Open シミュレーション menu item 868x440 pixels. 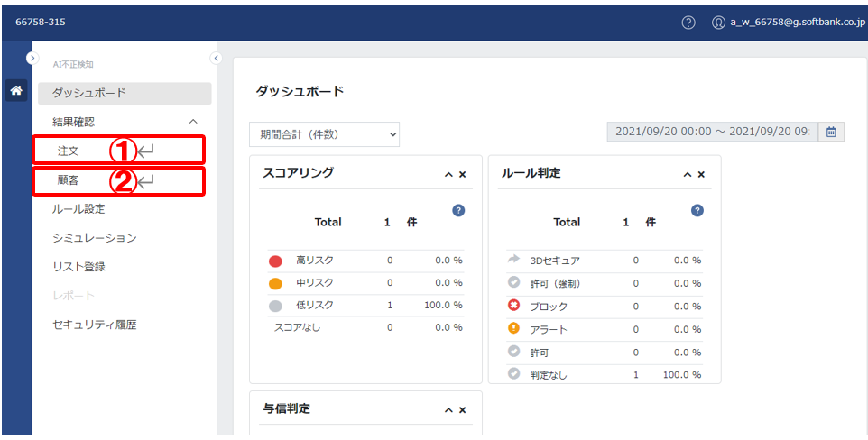pos(95,238)
